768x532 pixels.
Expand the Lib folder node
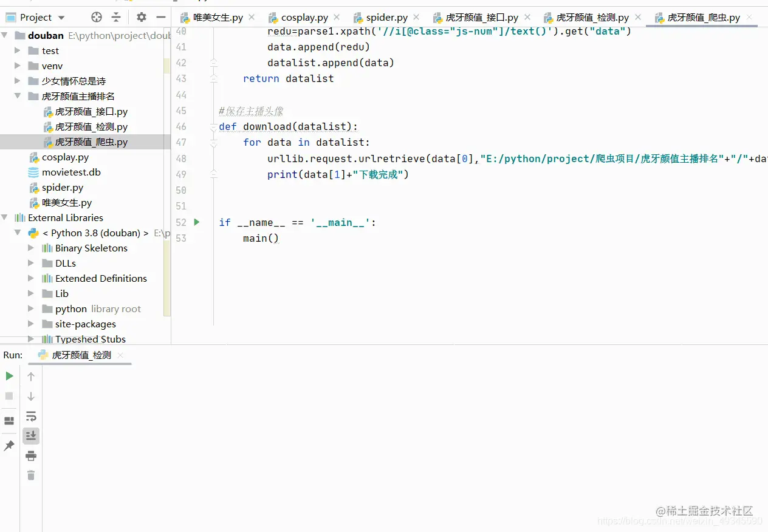[x=31, y=293]
